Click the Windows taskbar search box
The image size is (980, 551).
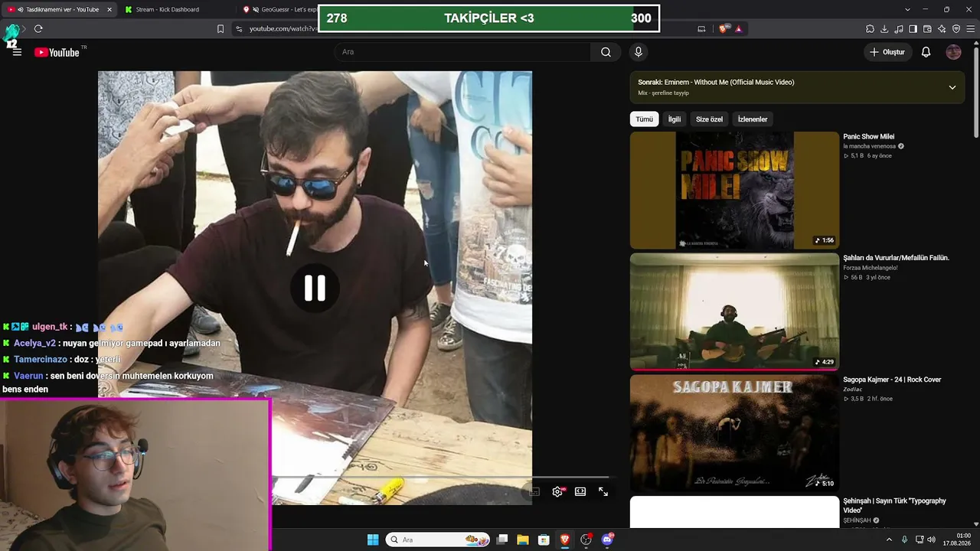click(438, 540)
